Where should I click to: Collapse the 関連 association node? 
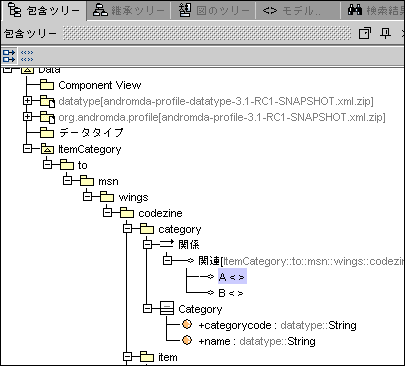(167, 260)
